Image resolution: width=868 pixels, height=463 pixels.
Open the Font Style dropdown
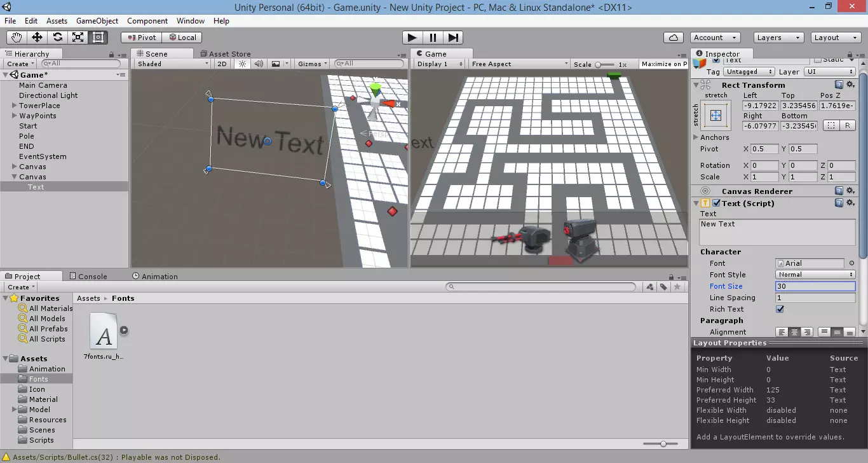(x=815, y=275)
